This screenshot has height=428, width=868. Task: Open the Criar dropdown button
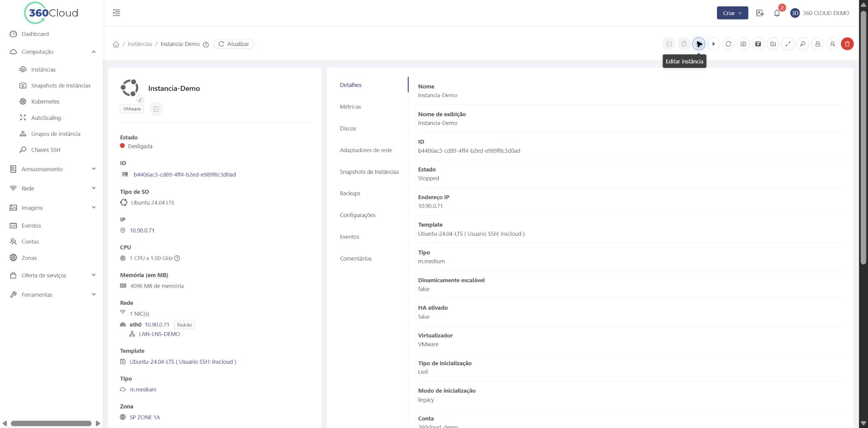pyautogui.click(x=732, y=13)
